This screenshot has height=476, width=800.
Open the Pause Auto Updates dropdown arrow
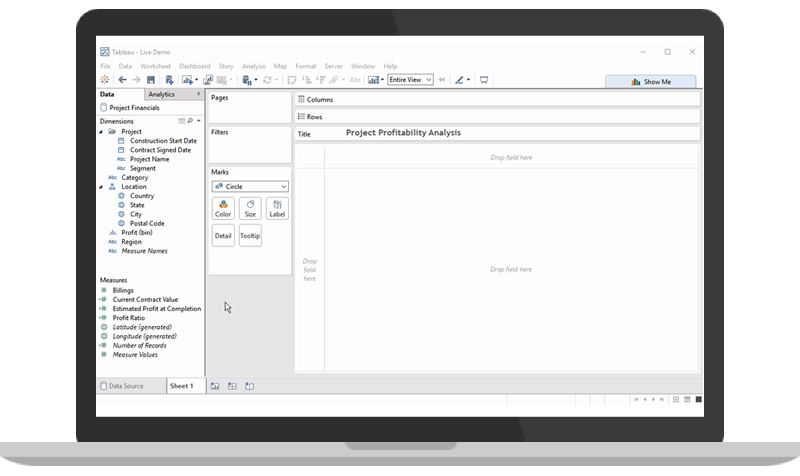(x=256, y=80)
